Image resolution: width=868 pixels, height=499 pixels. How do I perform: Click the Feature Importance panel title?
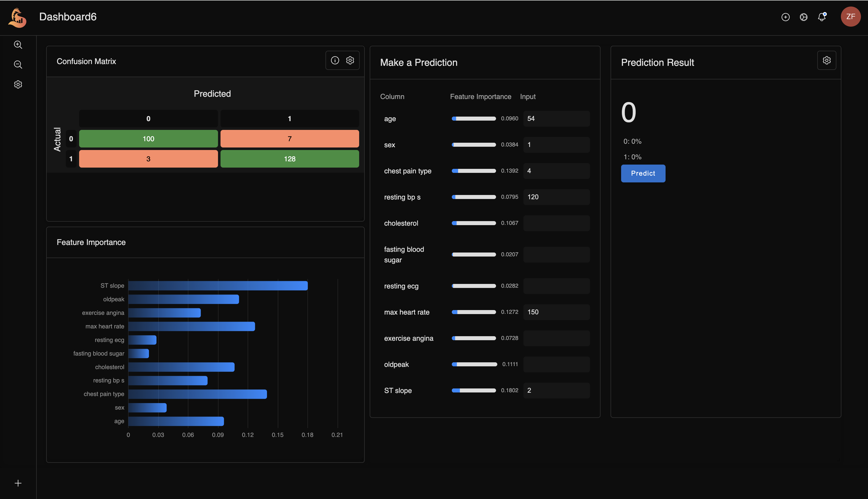click(x=91, y=242)
